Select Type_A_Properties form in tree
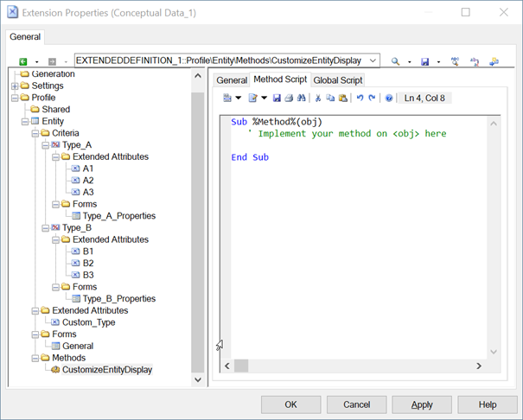Screen dimensions: 523x420 118,216
